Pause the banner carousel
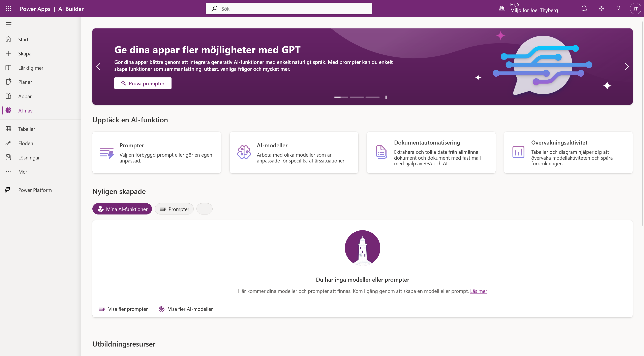The width and height of the screenshot is (644, 356). [386, 97]
